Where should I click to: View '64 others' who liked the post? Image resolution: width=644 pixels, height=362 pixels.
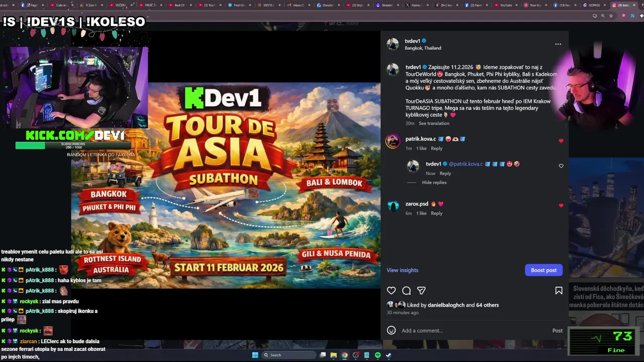click(488, 305)
